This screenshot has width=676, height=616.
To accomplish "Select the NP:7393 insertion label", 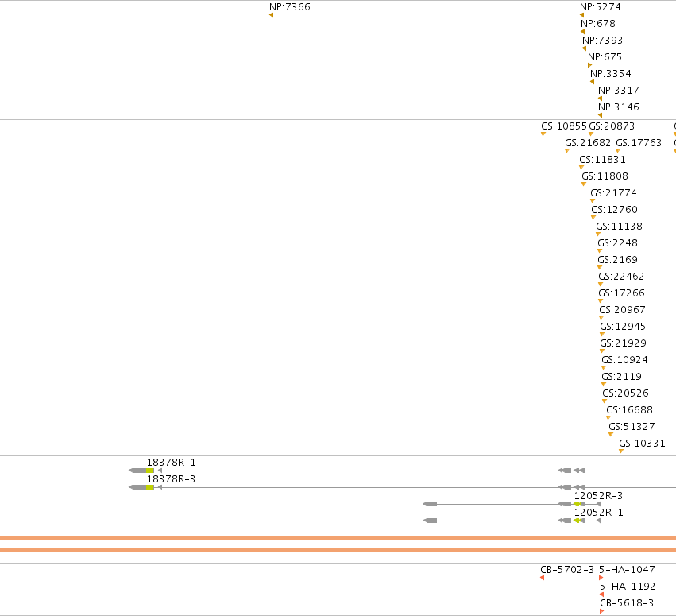I will [602, 40].
